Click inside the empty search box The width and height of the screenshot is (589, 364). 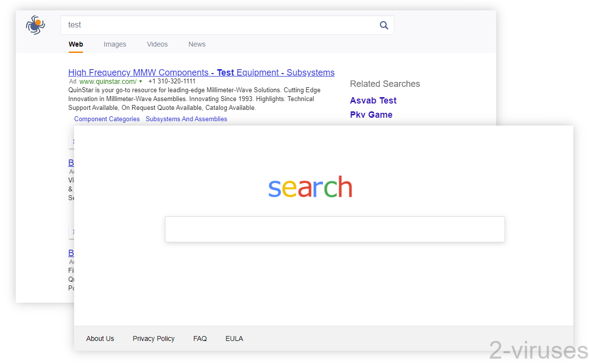tap(335, 229)
